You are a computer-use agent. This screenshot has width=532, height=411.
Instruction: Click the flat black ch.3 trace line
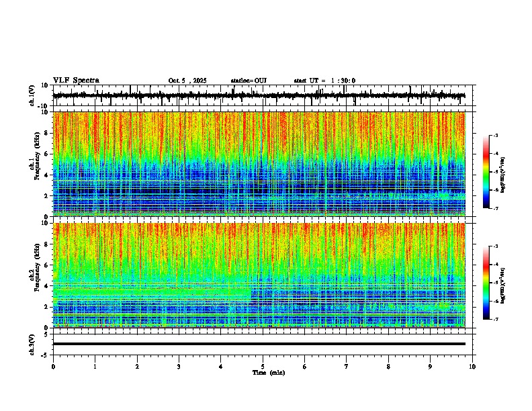[x=259, y=344]
